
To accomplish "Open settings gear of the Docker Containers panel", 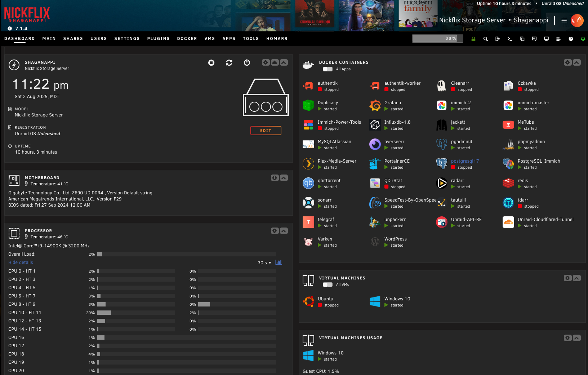I will [x=567, y=62].
